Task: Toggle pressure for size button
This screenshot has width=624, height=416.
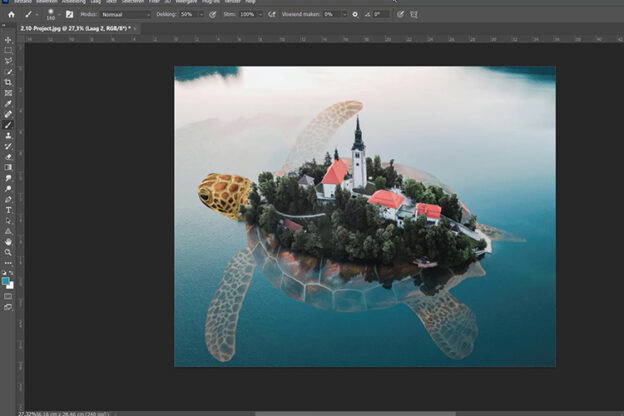Action: click(400, 15)
